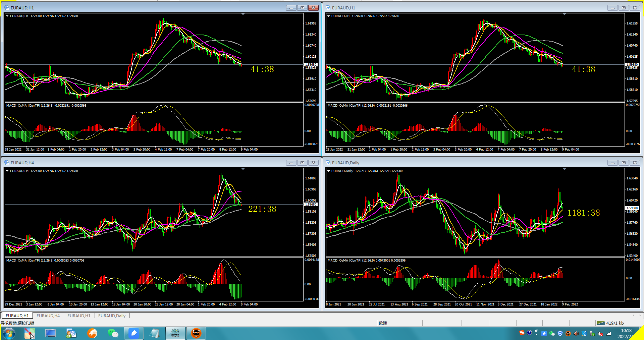Screen dimensions: 644x340
Task: Open the blue pencil note app in taskbar
Action: coord(134,333)
